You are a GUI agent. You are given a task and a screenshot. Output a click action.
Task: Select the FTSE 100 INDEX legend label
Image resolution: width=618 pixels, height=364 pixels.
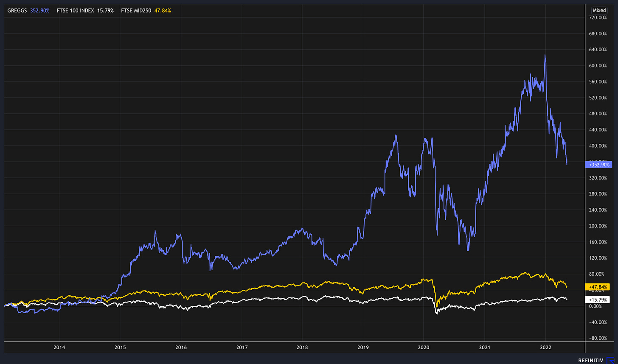pos(75,10)
